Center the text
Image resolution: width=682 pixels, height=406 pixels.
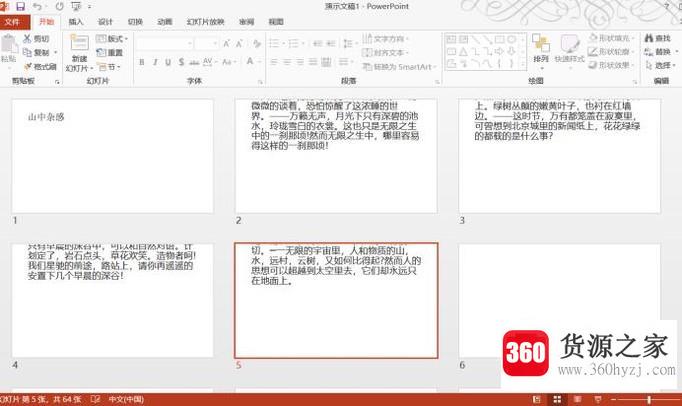tap(287, 62)
